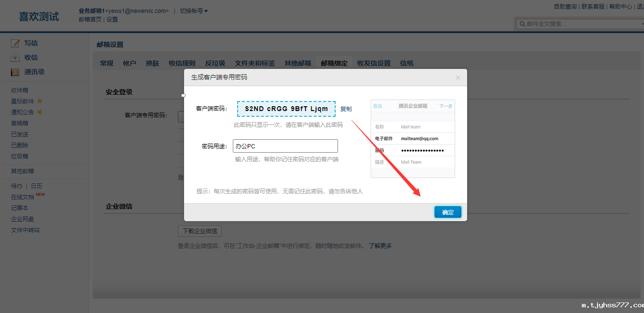Click the 帮助中心 link at top
Image resolution: width=644 pixels, height=313 pixels.
620,7
